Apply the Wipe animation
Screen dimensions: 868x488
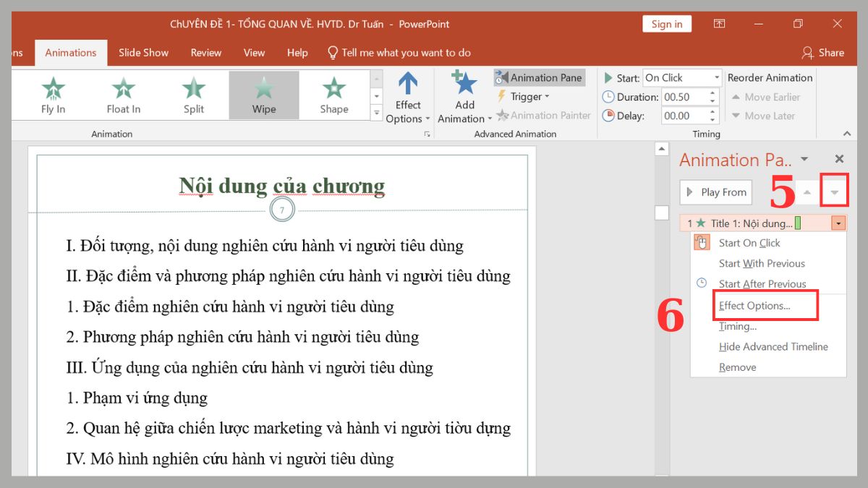click(x=263, y=94)
